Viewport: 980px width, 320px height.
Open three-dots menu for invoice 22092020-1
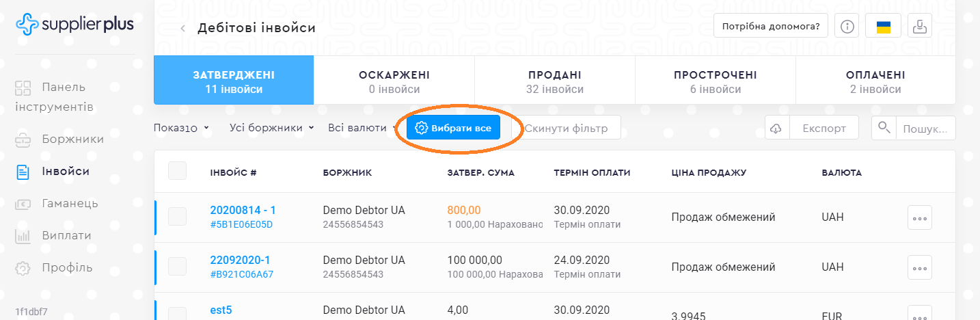pos(919,267)
